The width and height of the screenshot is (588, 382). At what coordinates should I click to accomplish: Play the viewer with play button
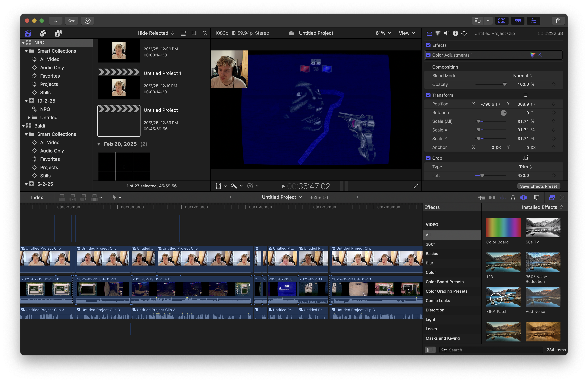[x=283, y=186]
